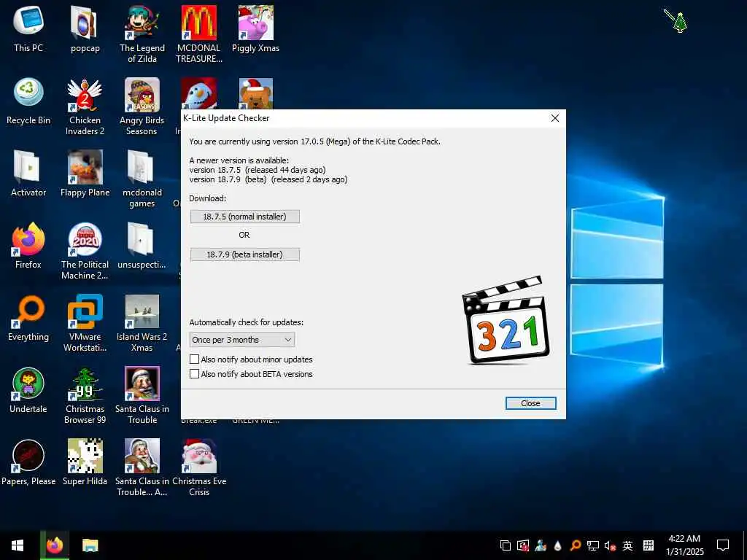Click the 英 input language indicator
The height and width of the screenshot is (560, 747).
point(628,545)
